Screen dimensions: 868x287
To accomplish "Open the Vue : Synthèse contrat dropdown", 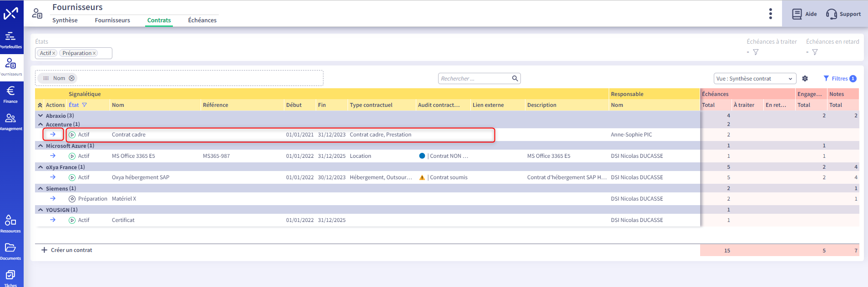I will (x=755, y=79).
